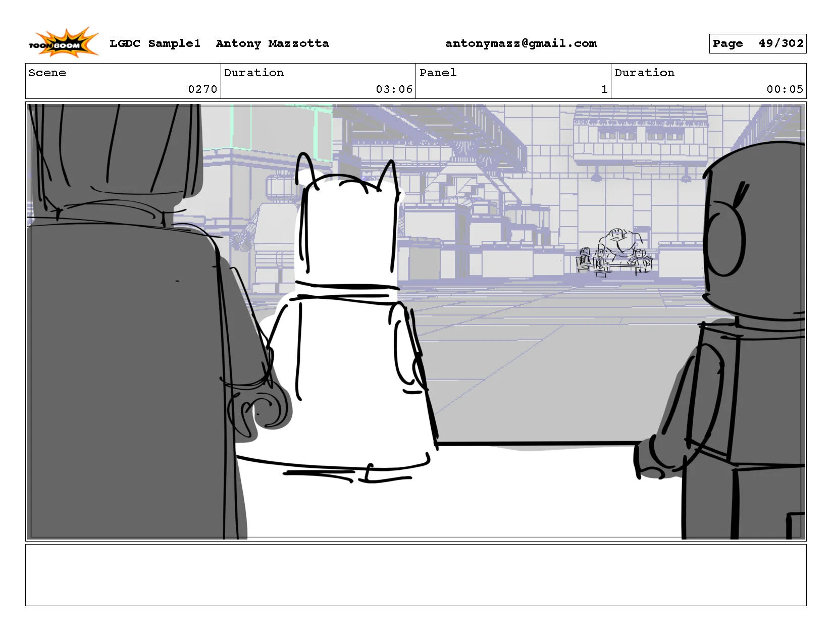Click the empty notes box below the panel

point(416,575)
